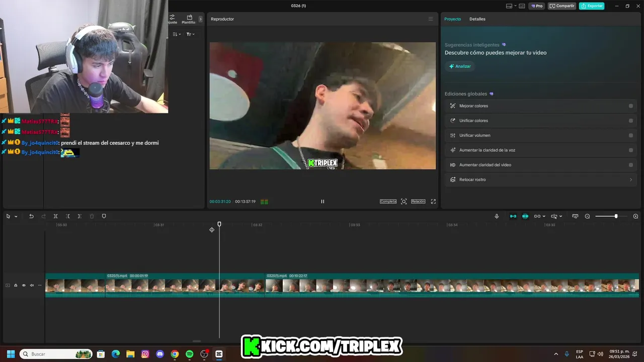The height and width of the screenshot is (362, 644).
Task: Hide the video track with eye icon
Action: click(24, 286)
